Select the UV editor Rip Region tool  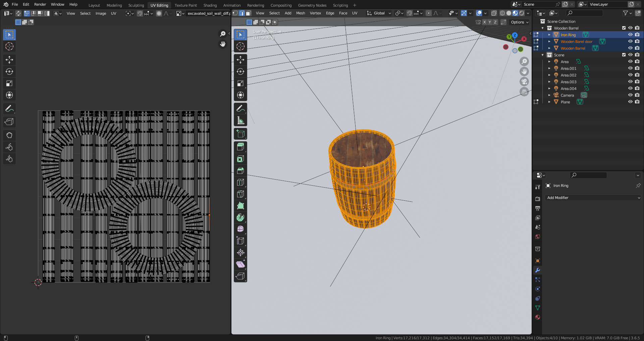pyautogui.click(x=9, y=122)
